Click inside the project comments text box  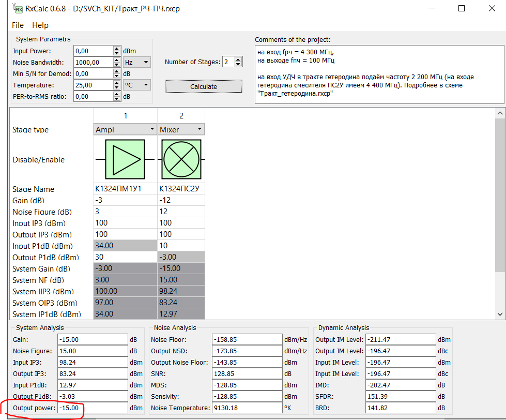[379, 74]
